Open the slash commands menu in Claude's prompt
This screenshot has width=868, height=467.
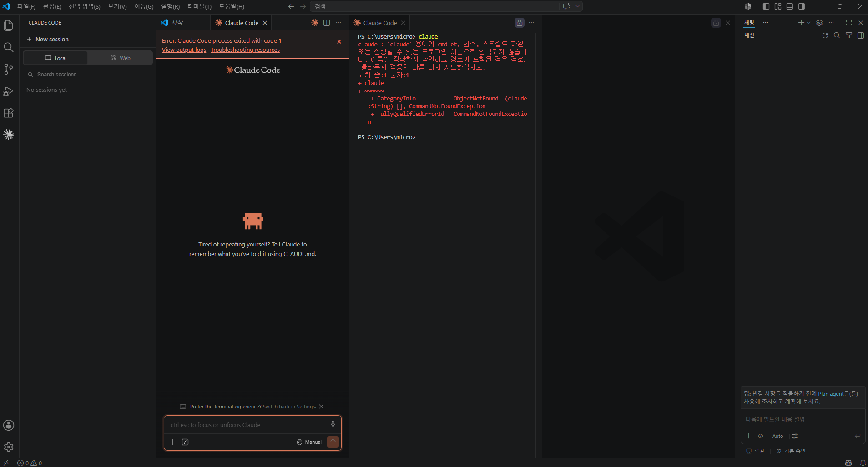click(x=185, y=442)
